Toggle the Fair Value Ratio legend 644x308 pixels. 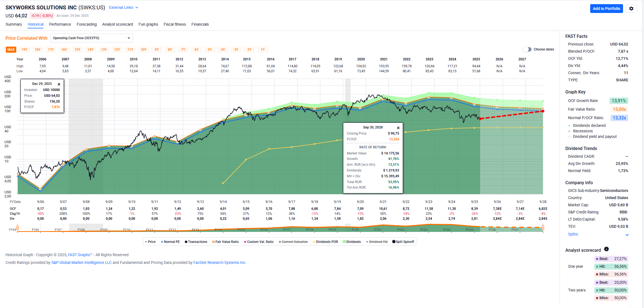point(225,242)
